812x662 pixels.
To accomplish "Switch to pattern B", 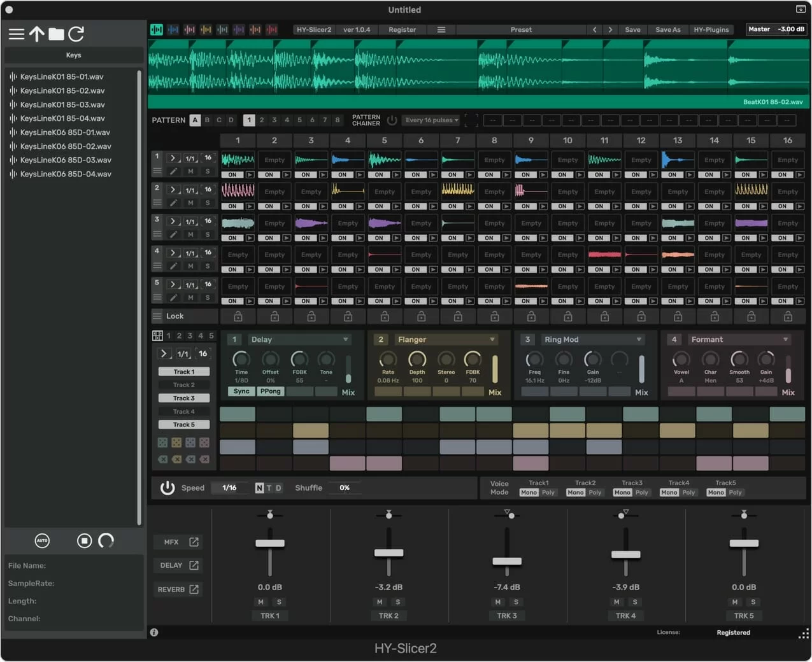I will coord(207,120).
